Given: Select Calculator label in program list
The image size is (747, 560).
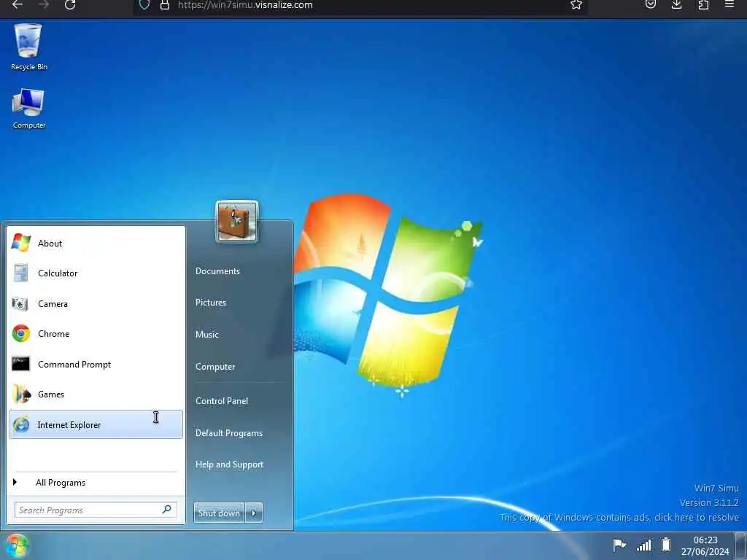Looking at the screenshot, I should [58, 273].
